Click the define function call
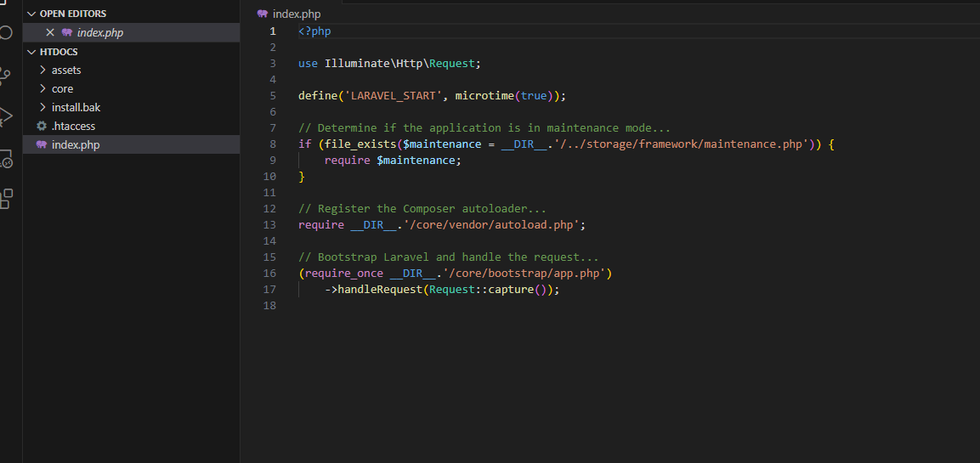Image resolution: width=980 pixels, height=463 pixels. pyautogui.click(x=318, y=96)
